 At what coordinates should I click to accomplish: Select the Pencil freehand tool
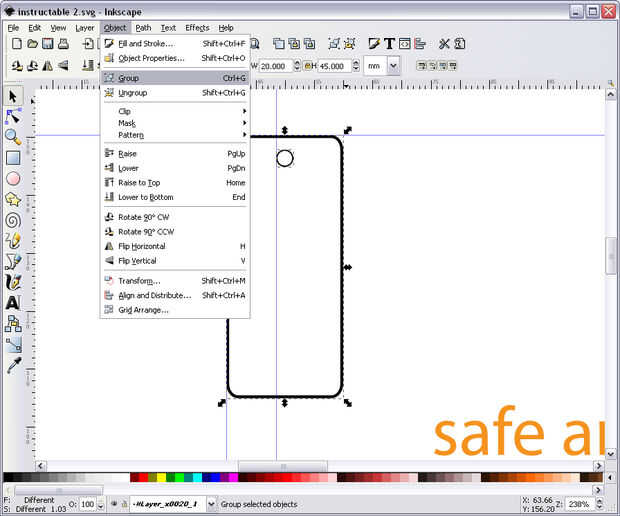click(x=13, y=241)
